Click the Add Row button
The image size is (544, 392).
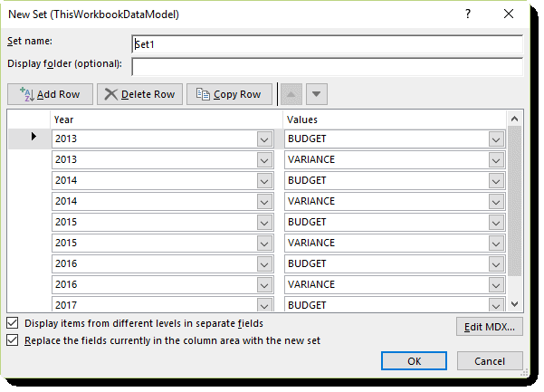50,94
